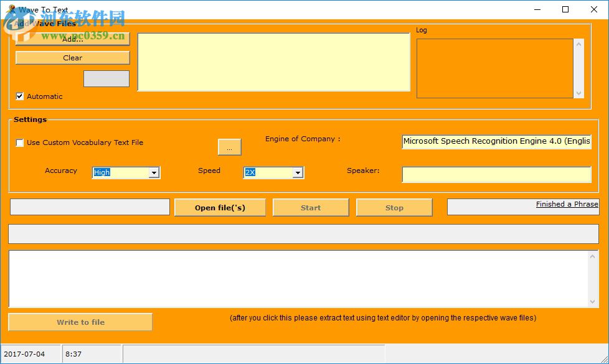Click the Wave To Text app icon in title bar

(11, 9)
